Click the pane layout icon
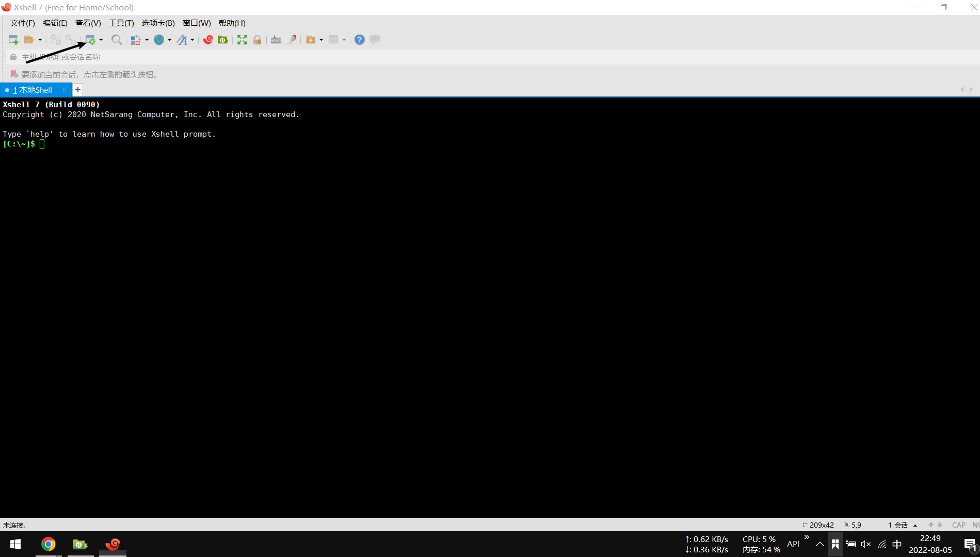Screen dimensions: 980x557 pos(333,40)
